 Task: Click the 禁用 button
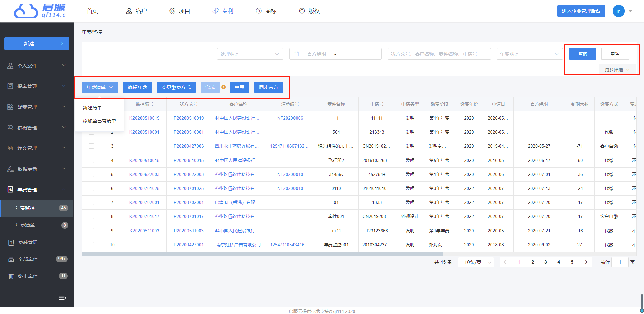tap(239, 87)
